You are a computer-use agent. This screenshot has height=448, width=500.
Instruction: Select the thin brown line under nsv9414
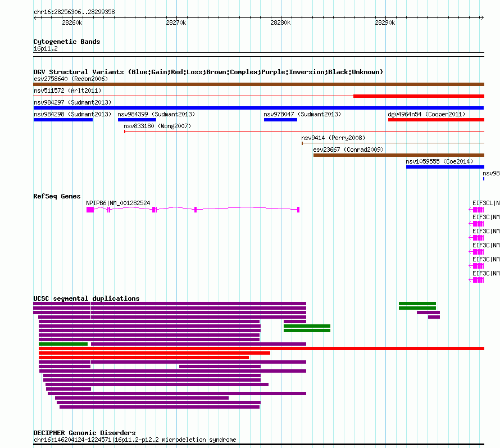tap(393, 143)
